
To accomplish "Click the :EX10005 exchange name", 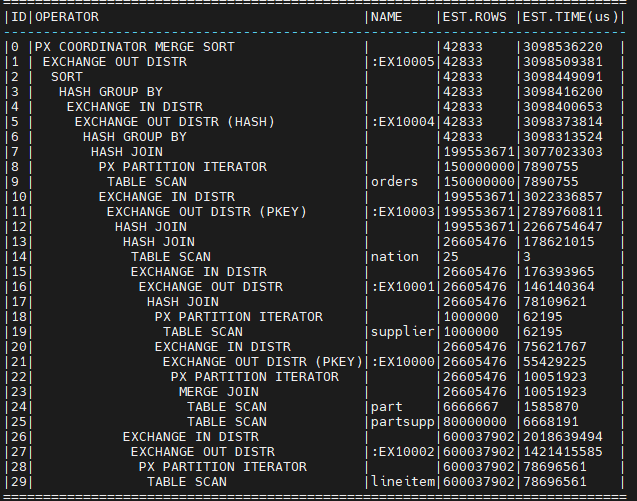I will (x=403, y=62).
